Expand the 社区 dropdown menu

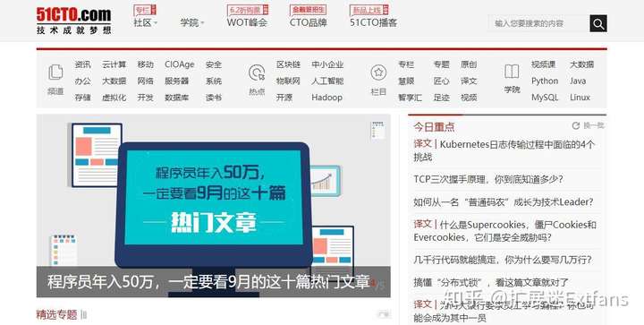click(x=146, y=23)
